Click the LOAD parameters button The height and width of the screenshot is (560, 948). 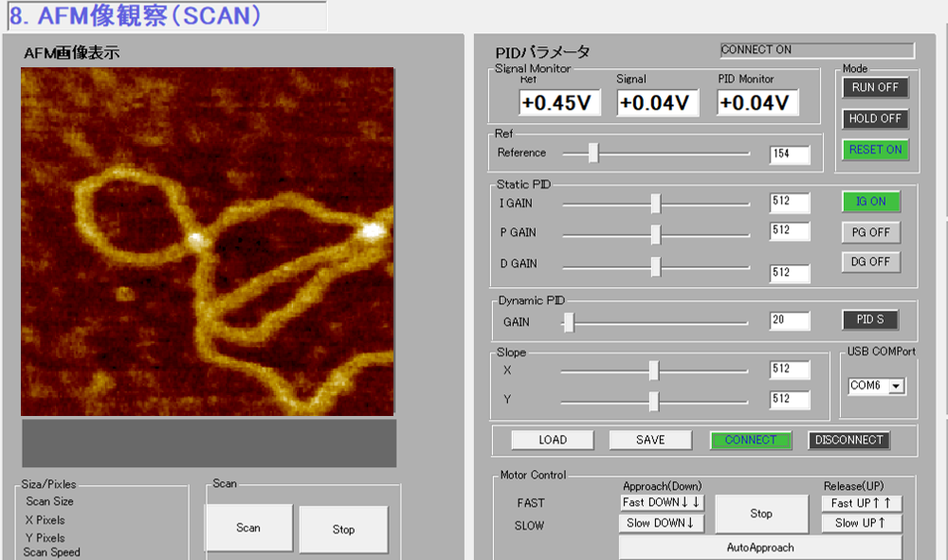[x=553, y=440]
